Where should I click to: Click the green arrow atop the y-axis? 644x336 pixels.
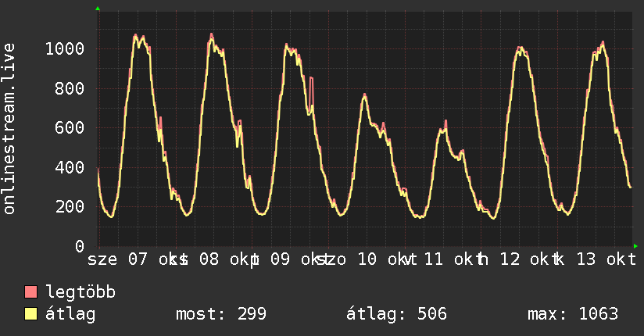pyautogui.click(x=98, y=9)
